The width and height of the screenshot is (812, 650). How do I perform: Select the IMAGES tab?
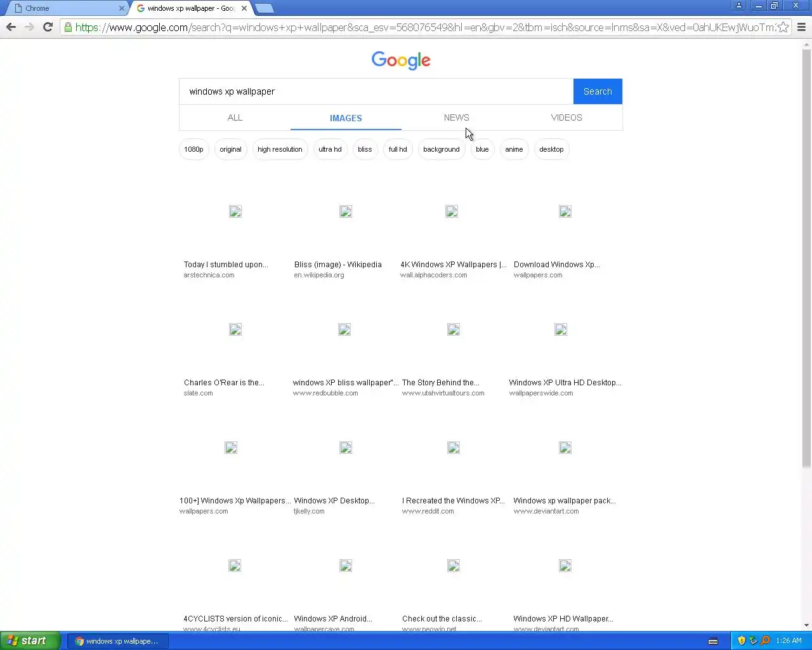tap(346, 118)
